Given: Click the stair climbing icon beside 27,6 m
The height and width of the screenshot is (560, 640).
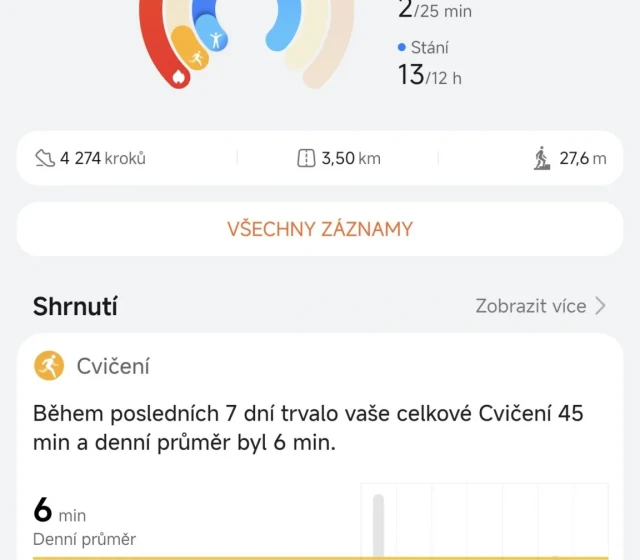Looking at the screenshot, I should click(x=542, y=158).
